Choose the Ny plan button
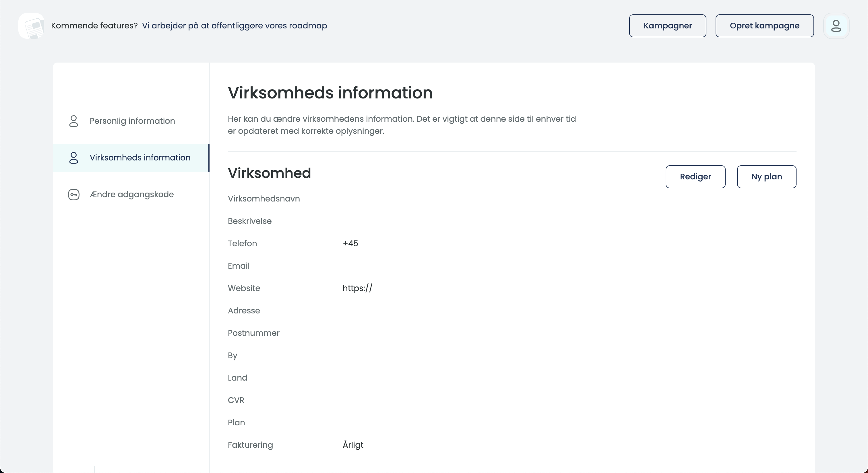Screen dimensions: 868x473 [x=766, y=177]
